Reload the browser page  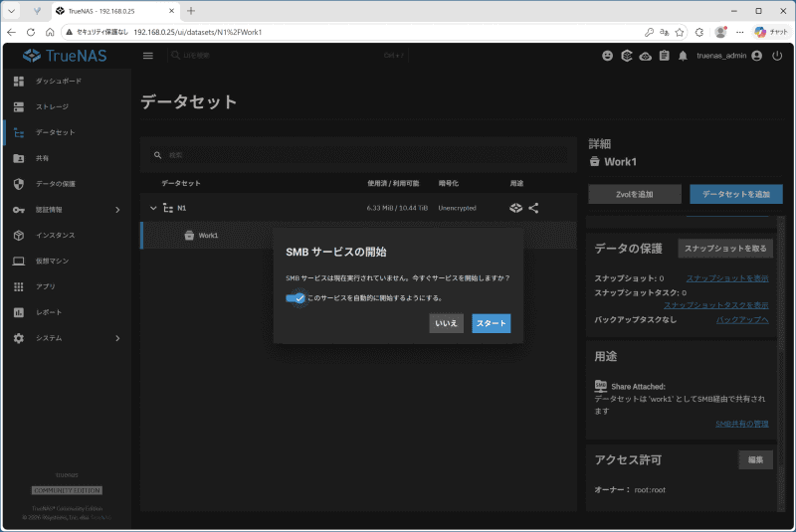31,32
